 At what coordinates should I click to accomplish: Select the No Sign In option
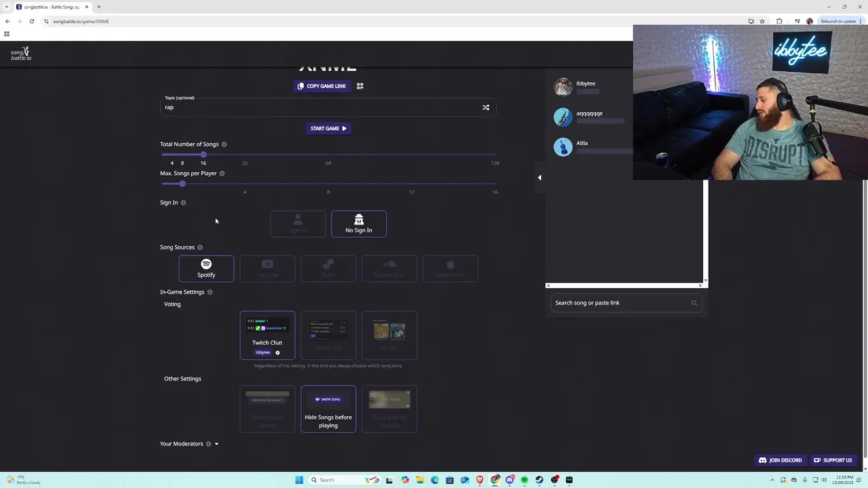[359, 224]
